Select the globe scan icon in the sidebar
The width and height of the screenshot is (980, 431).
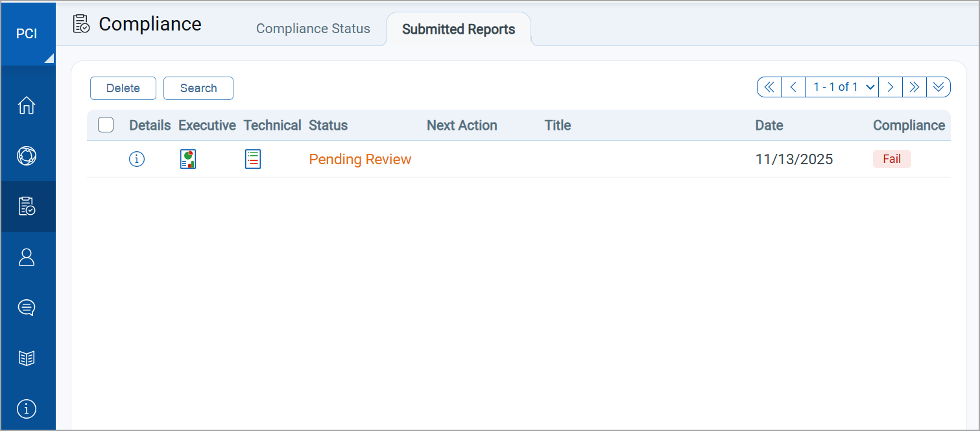click(27, 156)
